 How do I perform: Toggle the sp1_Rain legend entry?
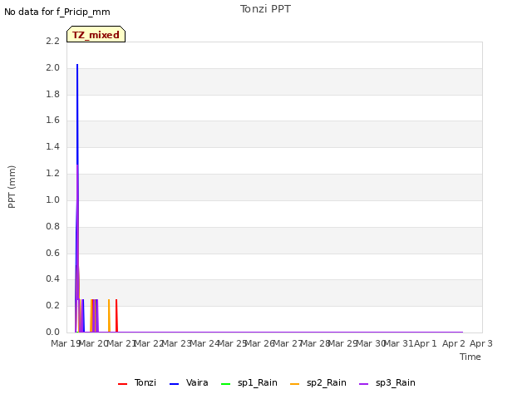click(x=249, y=382)
